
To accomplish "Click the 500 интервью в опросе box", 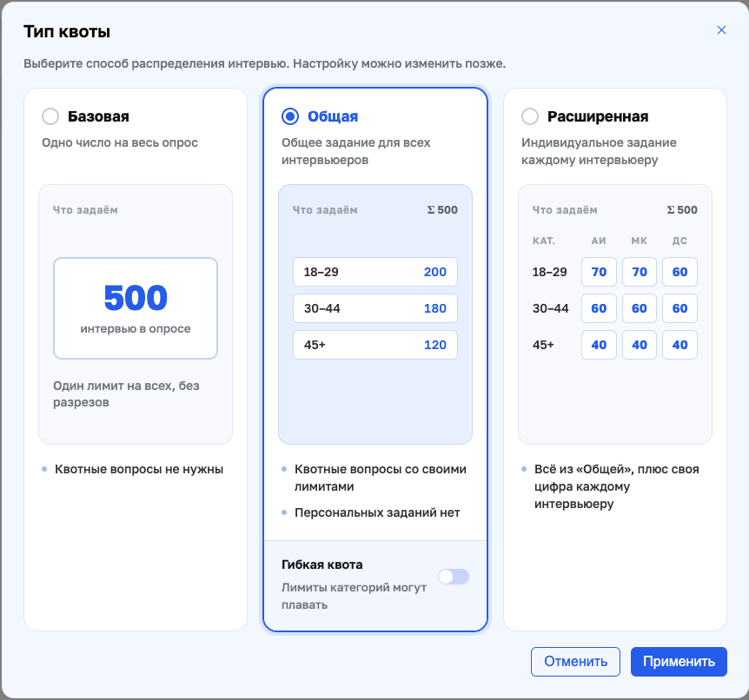I will [136, 308].
